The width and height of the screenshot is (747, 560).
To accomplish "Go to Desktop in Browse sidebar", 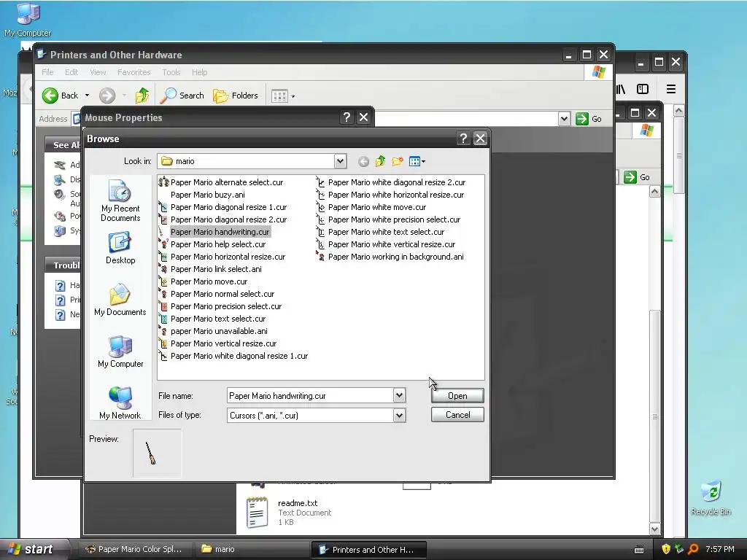I will [x=120, y=248].
